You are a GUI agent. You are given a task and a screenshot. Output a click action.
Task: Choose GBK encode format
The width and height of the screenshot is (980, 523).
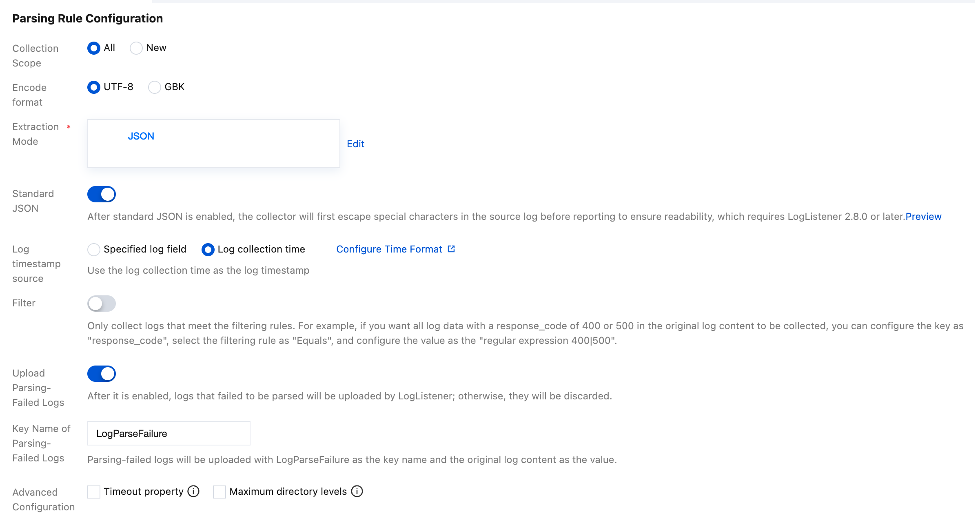[155, 87]
